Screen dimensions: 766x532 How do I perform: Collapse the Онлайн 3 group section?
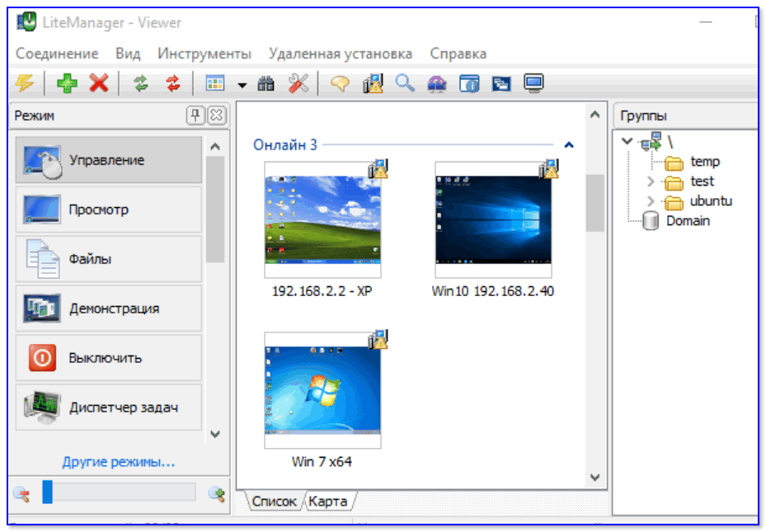coord(568,145)
